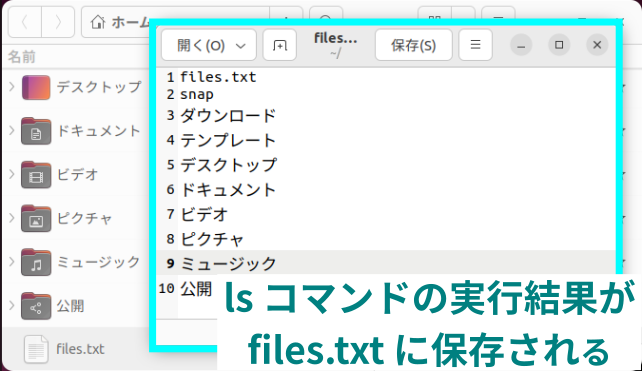Place cursor on line 7 ビデオ in editor
The height and width of the screenshot is (371, 642).
tap(204, 214)
